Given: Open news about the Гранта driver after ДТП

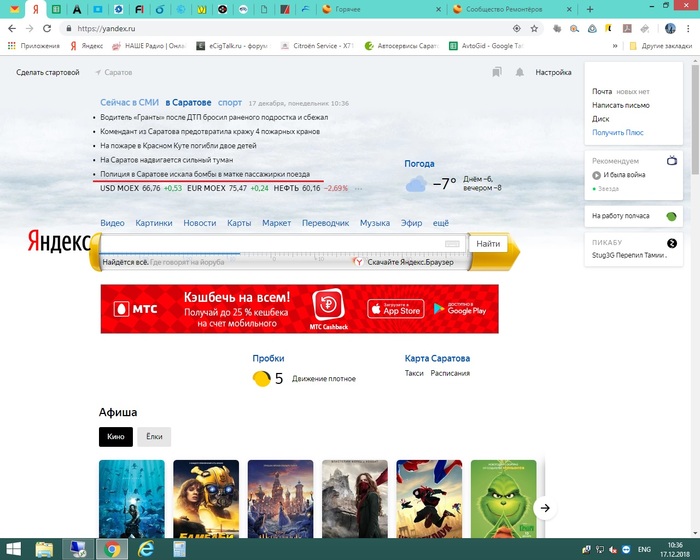Looking at the screenshot, I should point(214,117).
